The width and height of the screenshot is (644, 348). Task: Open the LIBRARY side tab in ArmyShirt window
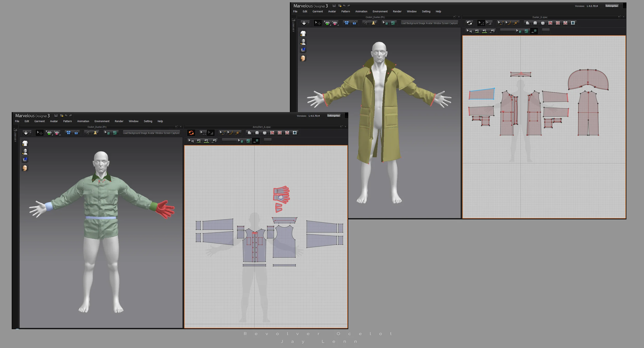pyautogui.click(x=15, y=135)
